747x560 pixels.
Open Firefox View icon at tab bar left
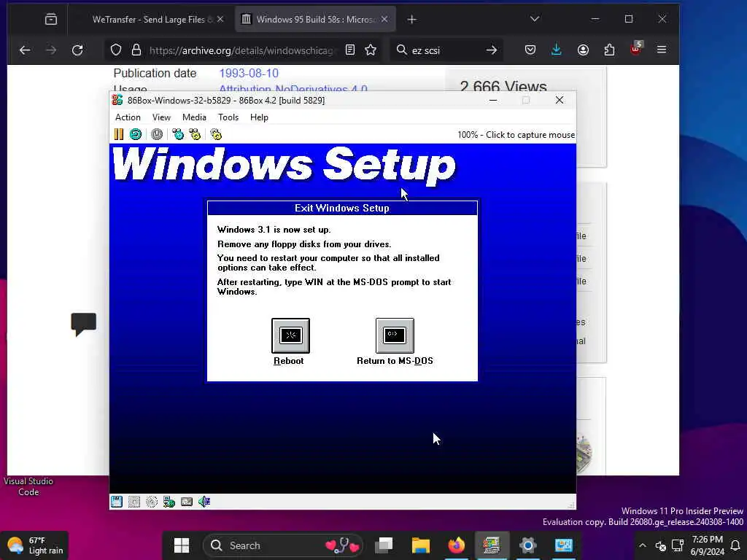point(51,20)
